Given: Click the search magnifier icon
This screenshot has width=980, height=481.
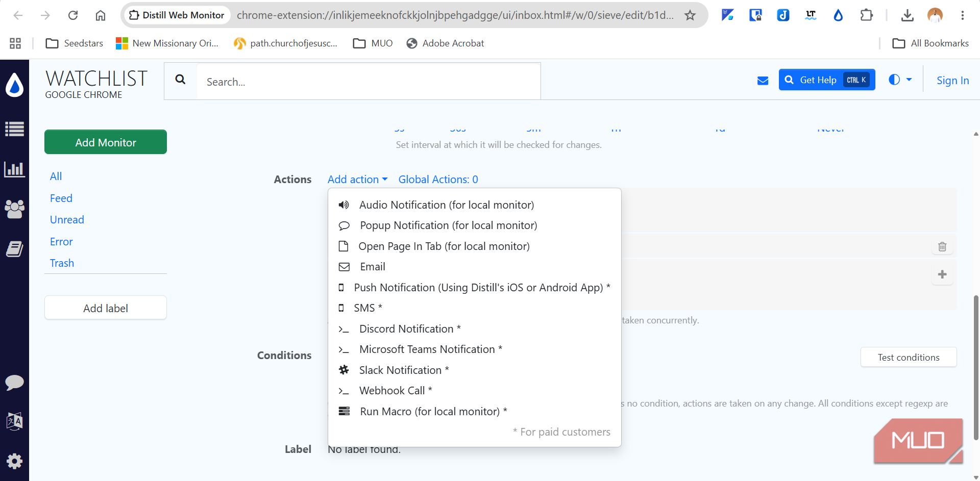Looking at the screenshot, I should click(x=180, y=79).
